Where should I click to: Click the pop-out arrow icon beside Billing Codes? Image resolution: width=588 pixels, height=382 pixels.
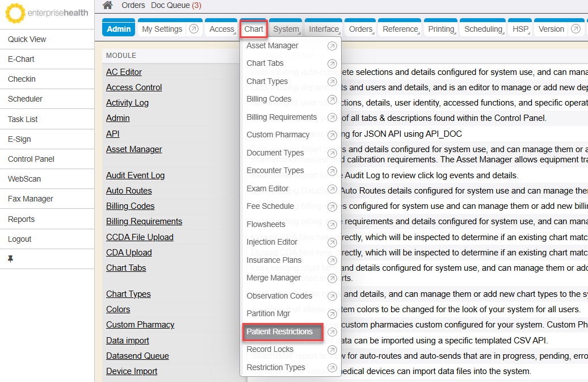332,99
